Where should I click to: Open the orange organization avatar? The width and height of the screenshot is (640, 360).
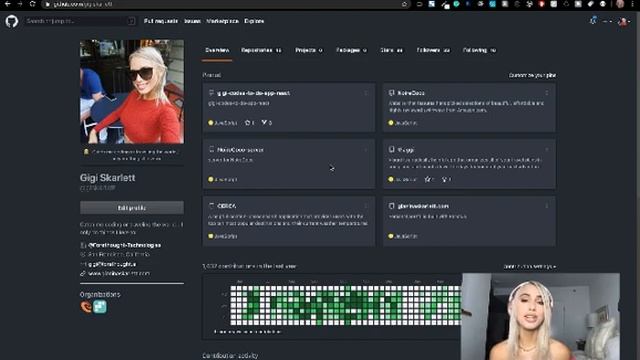(86, 307)
